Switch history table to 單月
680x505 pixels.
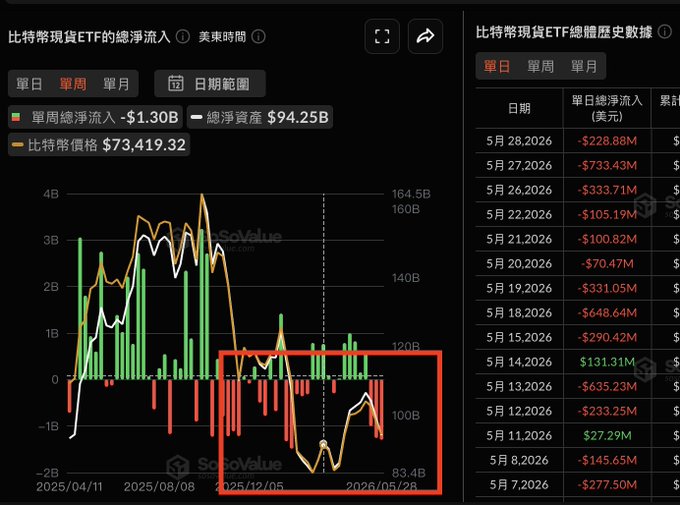584,66
